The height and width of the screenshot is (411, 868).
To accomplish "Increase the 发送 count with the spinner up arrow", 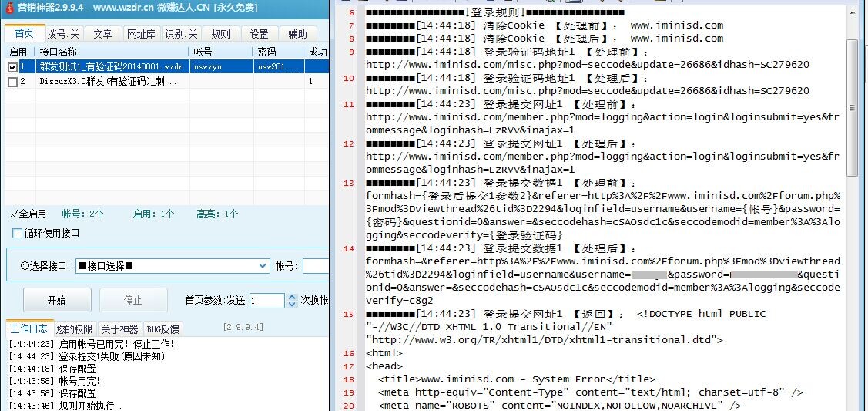I will [x=290, y=296].
